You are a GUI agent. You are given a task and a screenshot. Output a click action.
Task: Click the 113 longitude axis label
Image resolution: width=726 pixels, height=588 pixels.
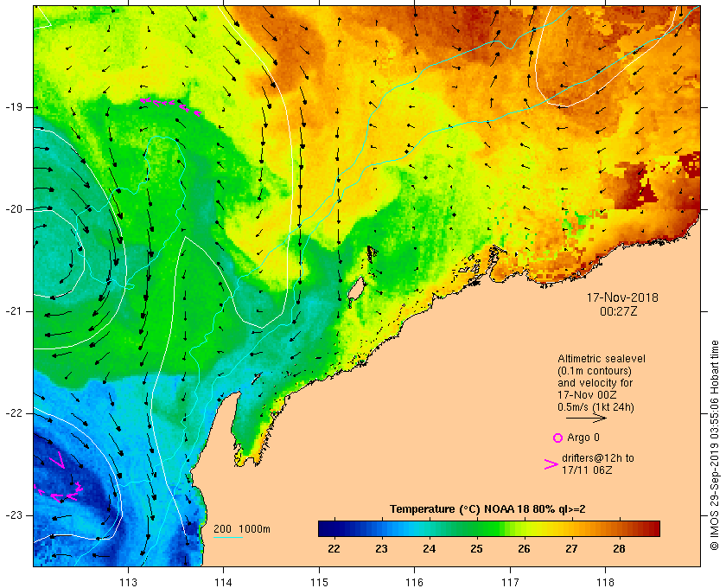tap(128, 583)
